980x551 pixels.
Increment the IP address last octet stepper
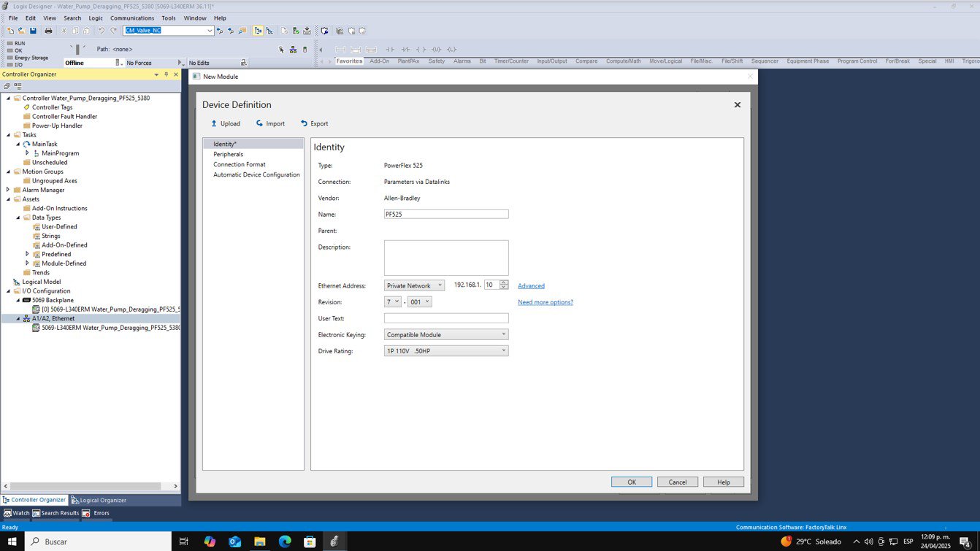tap(504, 283)
